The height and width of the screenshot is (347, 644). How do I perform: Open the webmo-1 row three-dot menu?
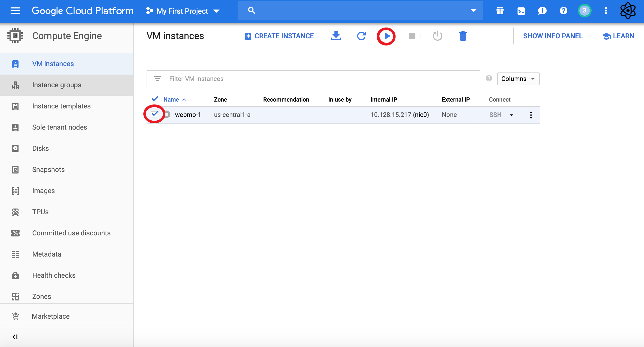531,115
